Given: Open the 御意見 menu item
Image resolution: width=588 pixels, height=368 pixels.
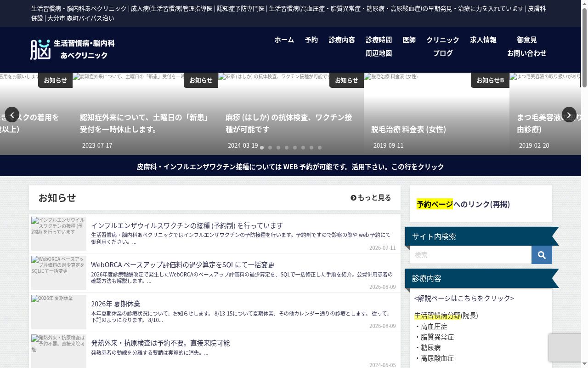Looking at the screenshot, I should (x=527, y=40).
